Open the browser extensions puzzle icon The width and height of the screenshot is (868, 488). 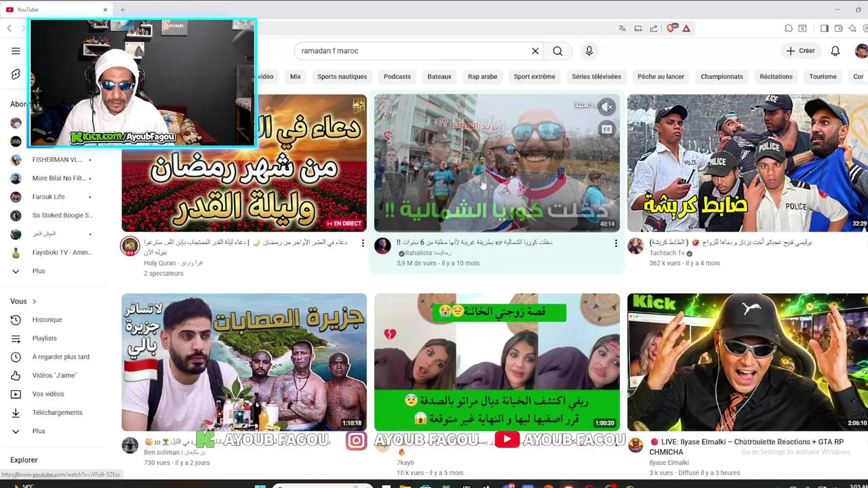click(x=789, y=28)
